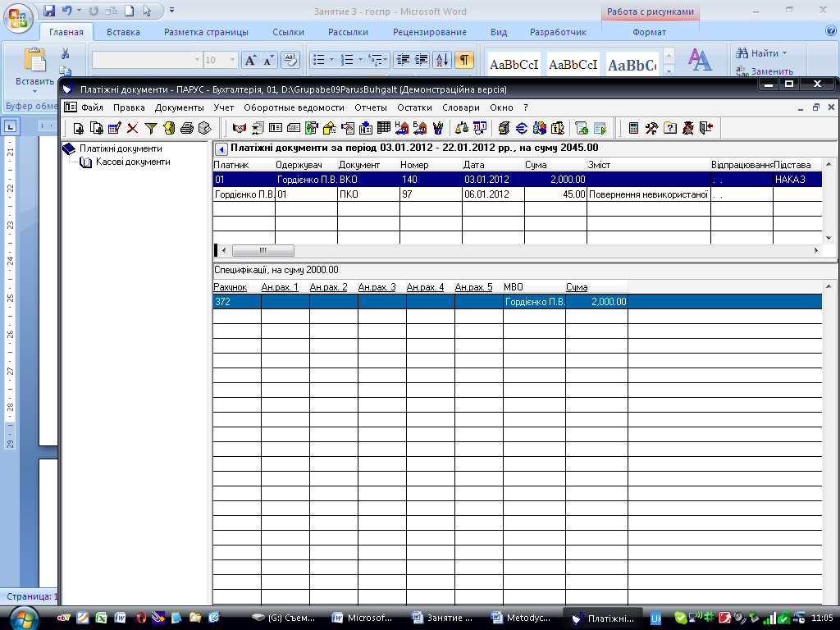The image size is (840, 630).
Task: Open the Остатки menu
Action: [x=414, y=107]
